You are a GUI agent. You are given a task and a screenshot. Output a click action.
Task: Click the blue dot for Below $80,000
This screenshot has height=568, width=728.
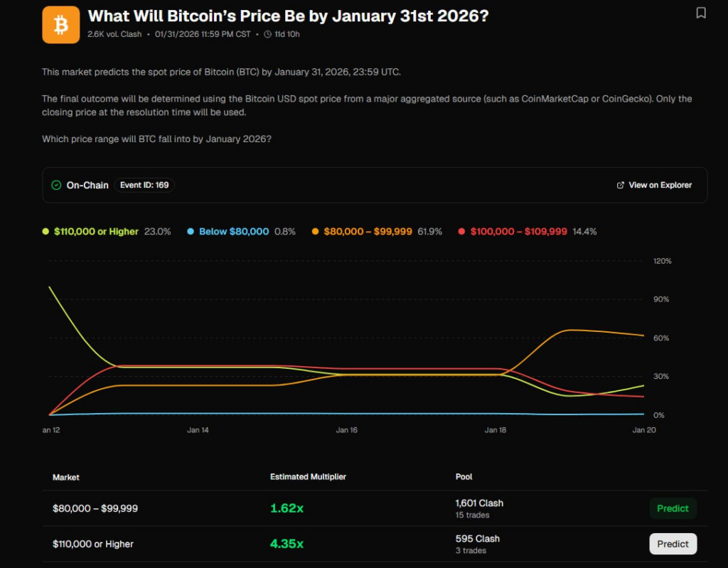[x=190, y=232]
